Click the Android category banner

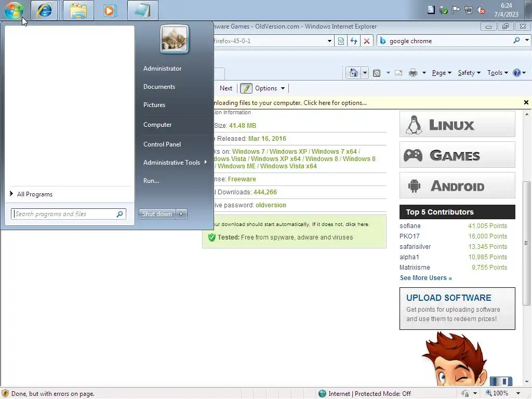click(x=457, y=185)
